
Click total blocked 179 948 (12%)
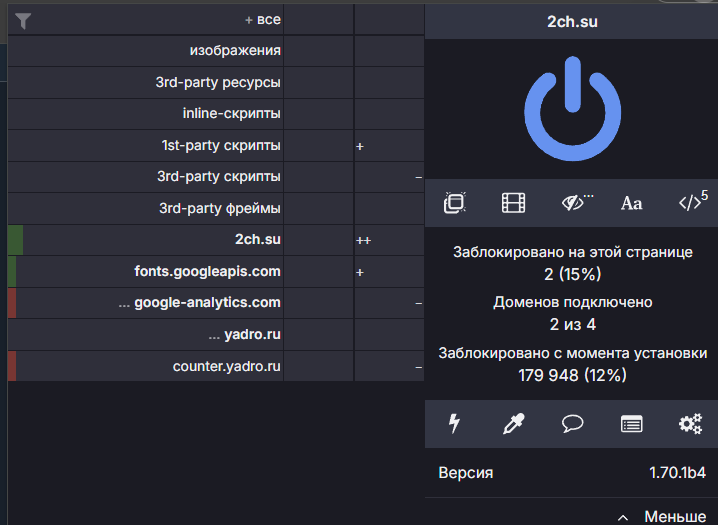pos(572,375)
